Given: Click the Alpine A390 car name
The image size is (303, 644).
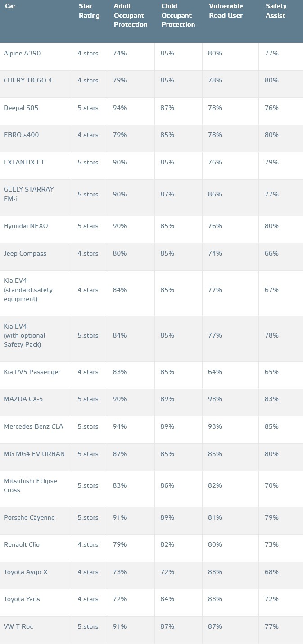Looking at the screenshot, I should pyautogui.click(x=22, y=53).
